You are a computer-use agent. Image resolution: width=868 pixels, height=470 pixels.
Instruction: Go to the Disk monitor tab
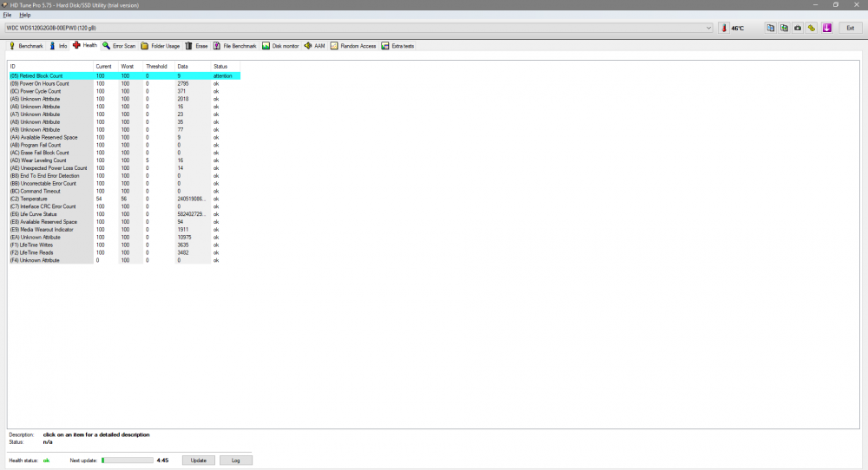click(280, 45)
